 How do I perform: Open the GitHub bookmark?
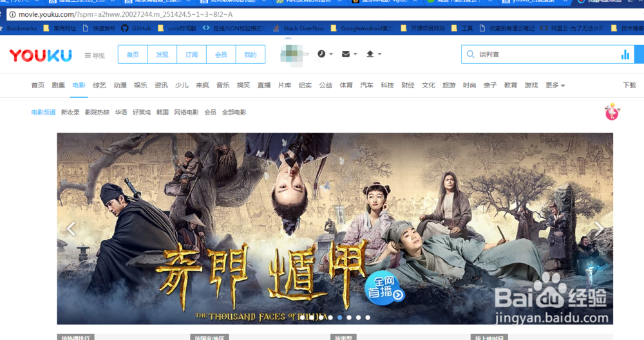pyautogui.click(x=137, y=28)
